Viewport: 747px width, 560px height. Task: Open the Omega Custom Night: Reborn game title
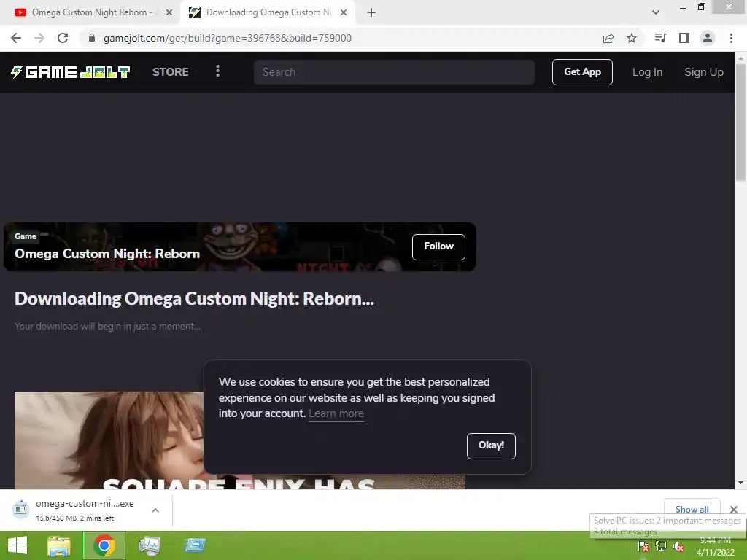(x=107, y=253)
